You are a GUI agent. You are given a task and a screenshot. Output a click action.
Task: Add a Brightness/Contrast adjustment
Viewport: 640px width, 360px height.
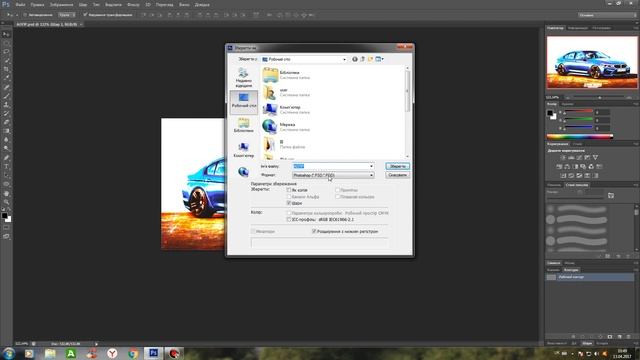tap(563, 158)
